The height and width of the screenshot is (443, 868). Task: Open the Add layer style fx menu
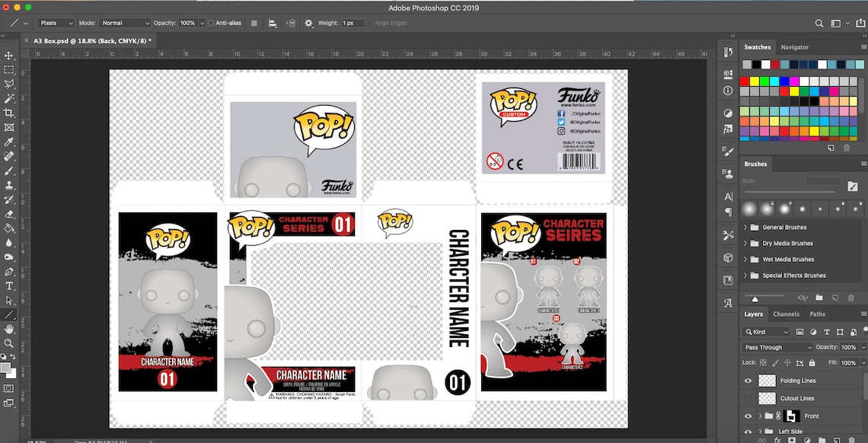[x=777, y=439]
